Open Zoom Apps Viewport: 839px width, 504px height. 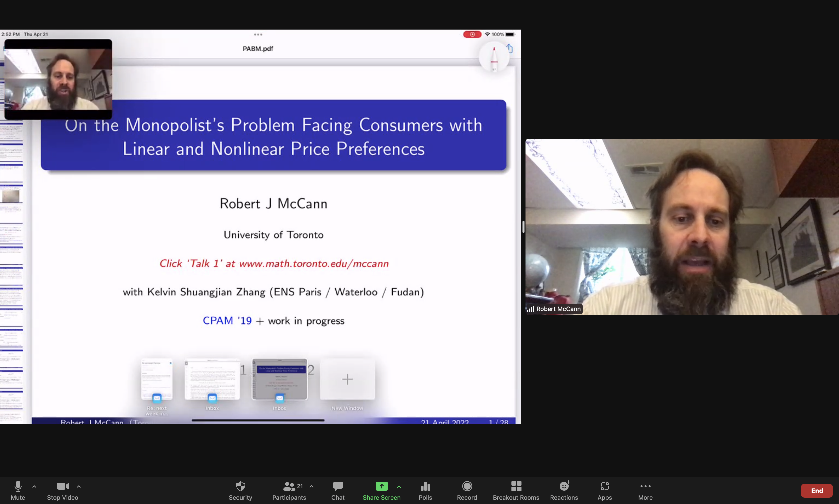click(x=604, y=490)
